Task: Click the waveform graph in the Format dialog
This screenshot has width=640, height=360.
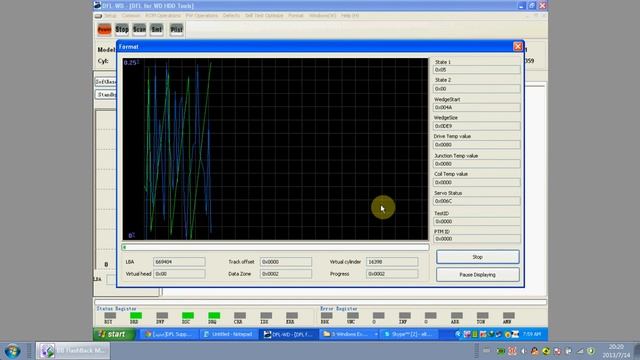Action: coord(276,149)
